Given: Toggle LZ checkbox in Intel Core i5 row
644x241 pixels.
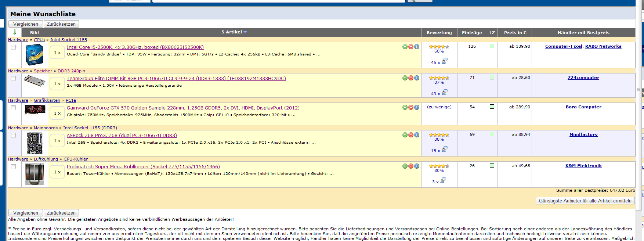Looking at the screenshot, I should (492, 46).
